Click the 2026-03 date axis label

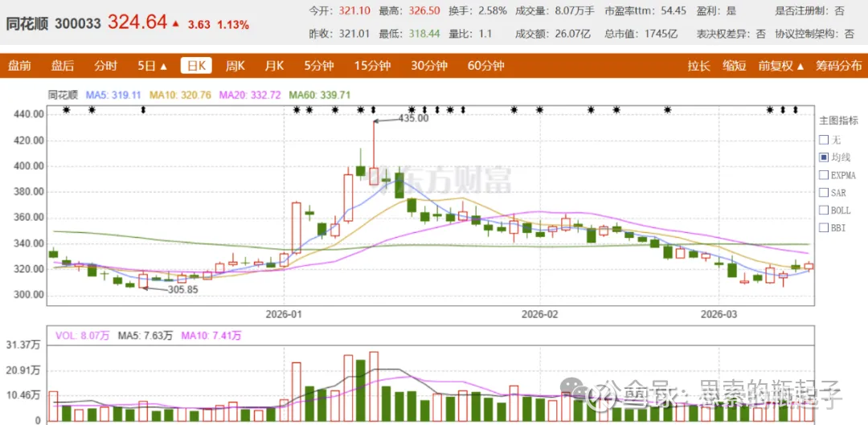[719, 315]
